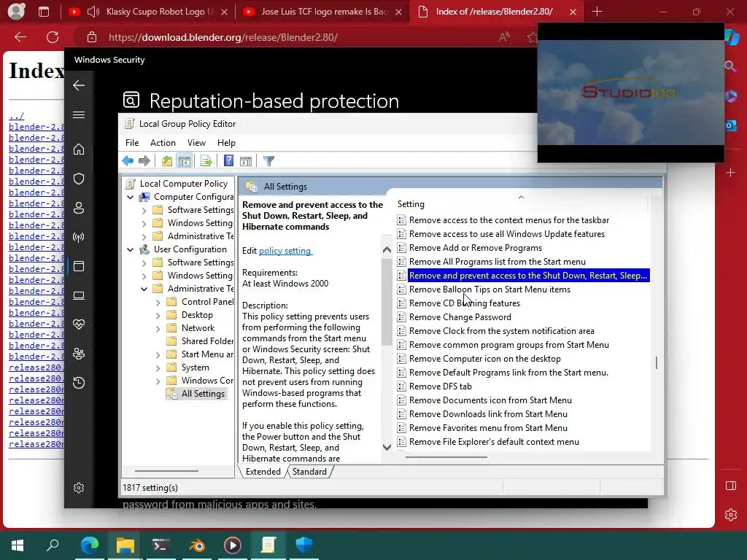Open a new browser tab
The height and width of the screenshot is (560, 747).
(x=597, y=12)
